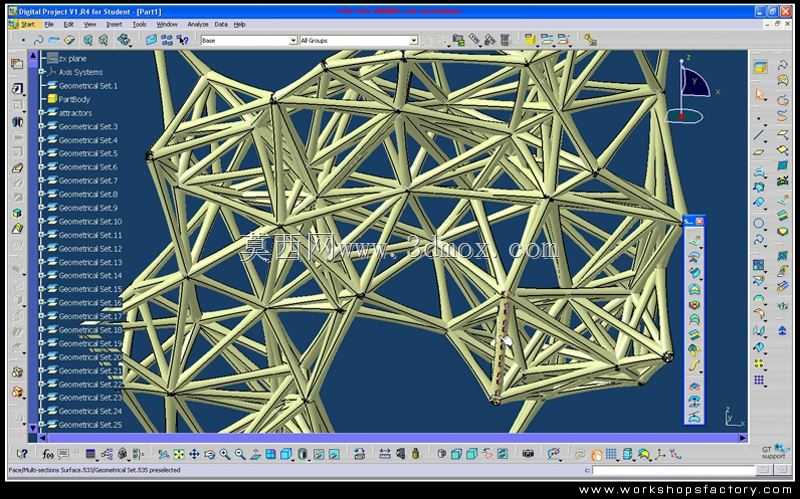Image resolution: width=800 pixels, height=499 pixels.
Task: Expand the Geometrical Set.8 node
Action: coord(42,194)
